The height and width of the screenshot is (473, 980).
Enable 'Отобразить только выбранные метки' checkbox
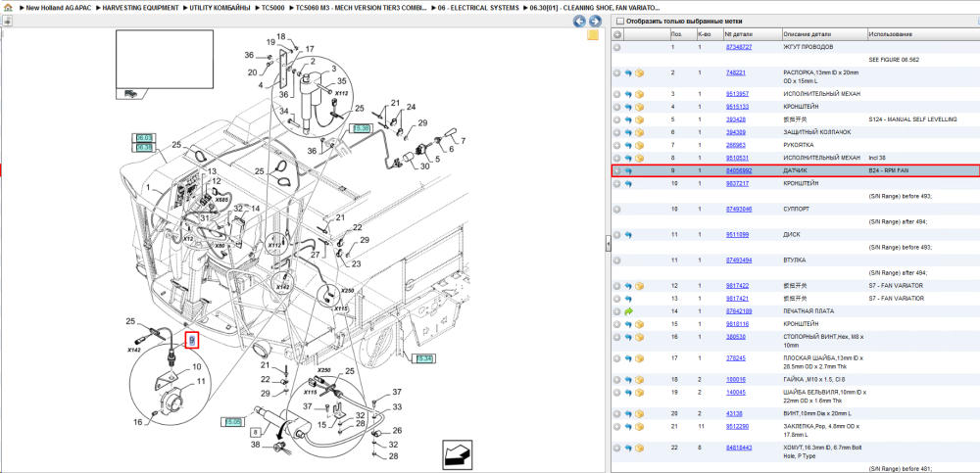tap(619, 21)
